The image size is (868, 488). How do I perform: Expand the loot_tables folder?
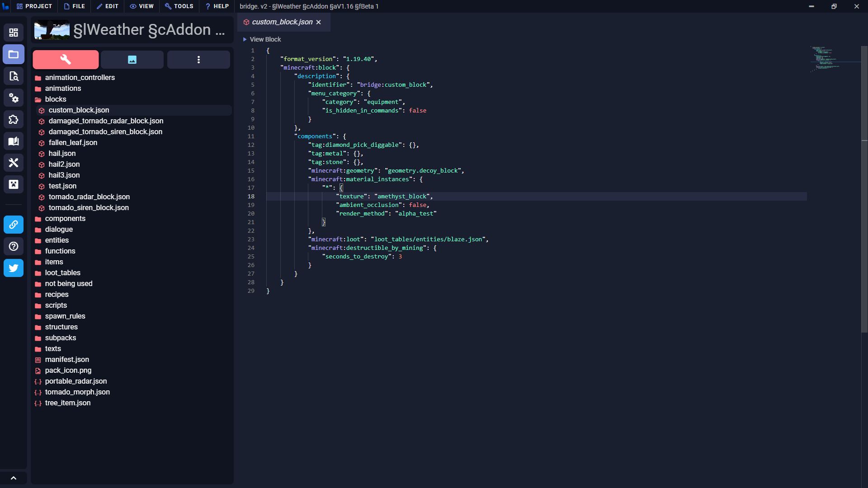point(62,273)
